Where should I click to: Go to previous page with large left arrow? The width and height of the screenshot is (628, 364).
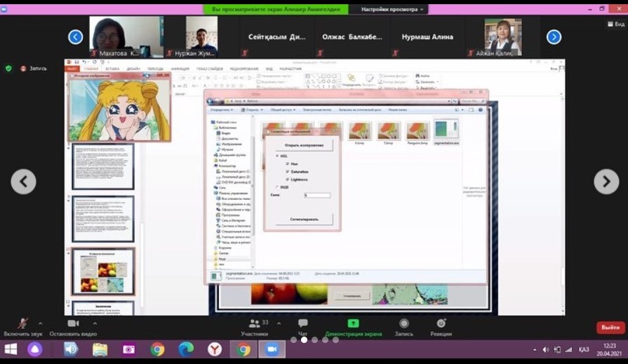click(x=23, y=182)
